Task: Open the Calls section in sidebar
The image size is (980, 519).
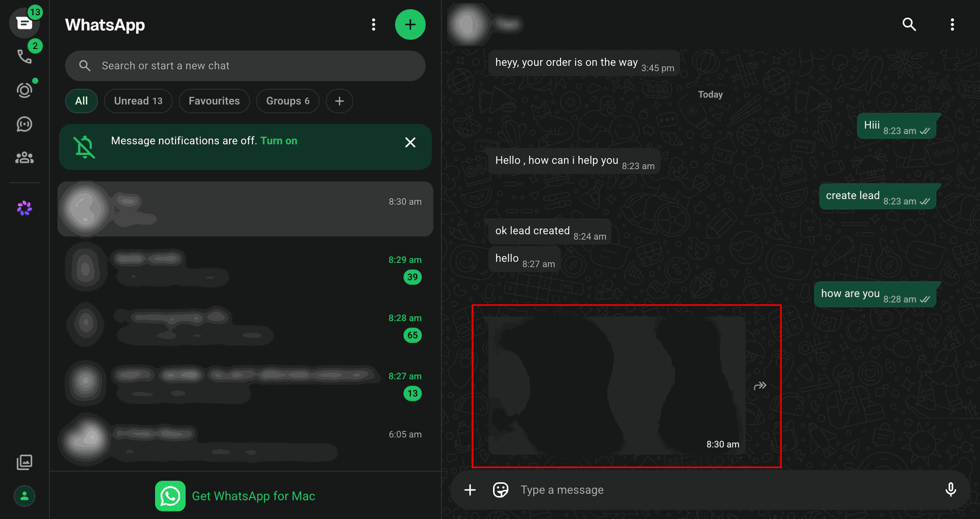Action: click(x=24, y=56)
